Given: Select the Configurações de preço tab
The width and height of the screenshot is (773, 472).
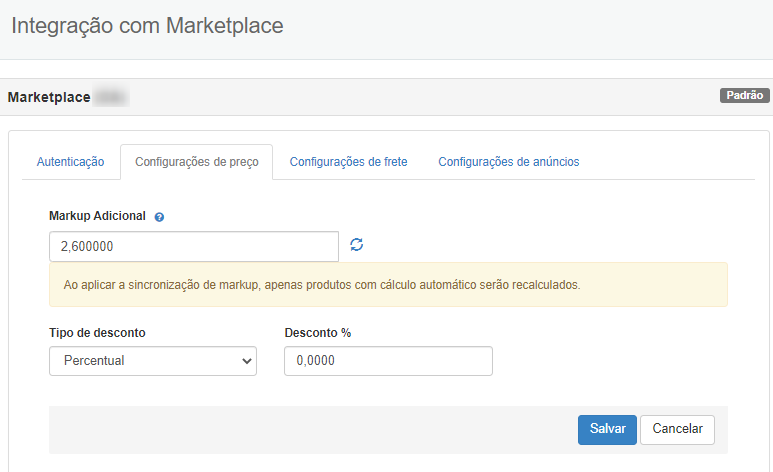Looking at the screenshot, I should tap(196, 162).
